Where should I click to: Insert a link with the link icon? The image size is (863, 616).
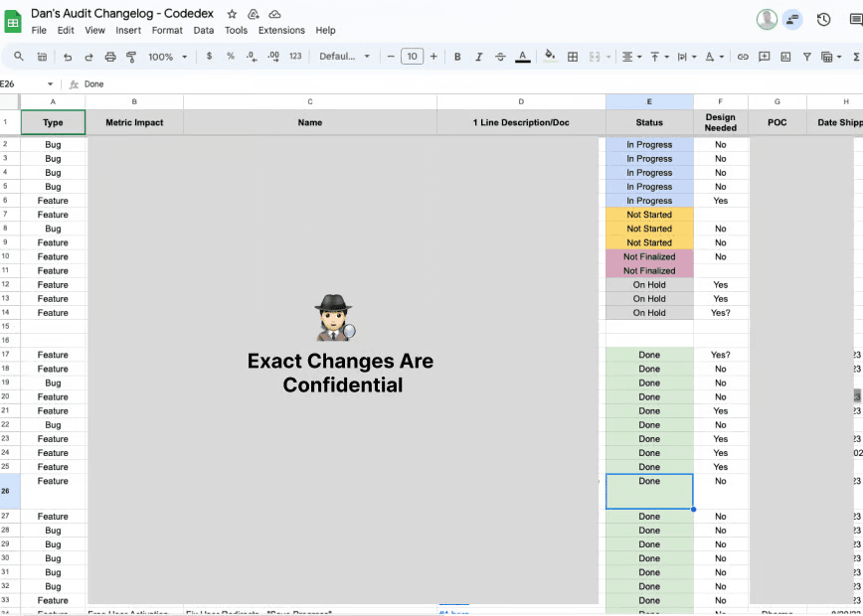click(743, 57)
